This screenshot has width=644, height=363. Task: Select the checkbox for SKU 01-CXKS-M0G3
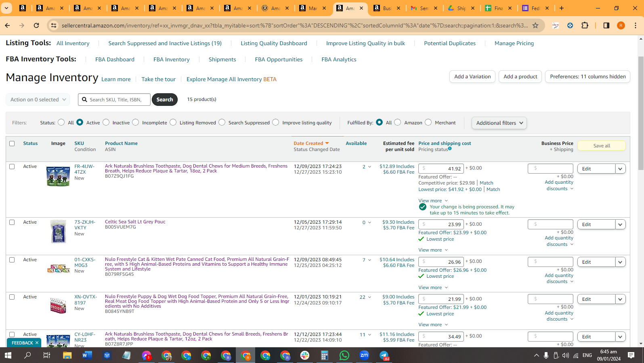click(x=12, y=260)
